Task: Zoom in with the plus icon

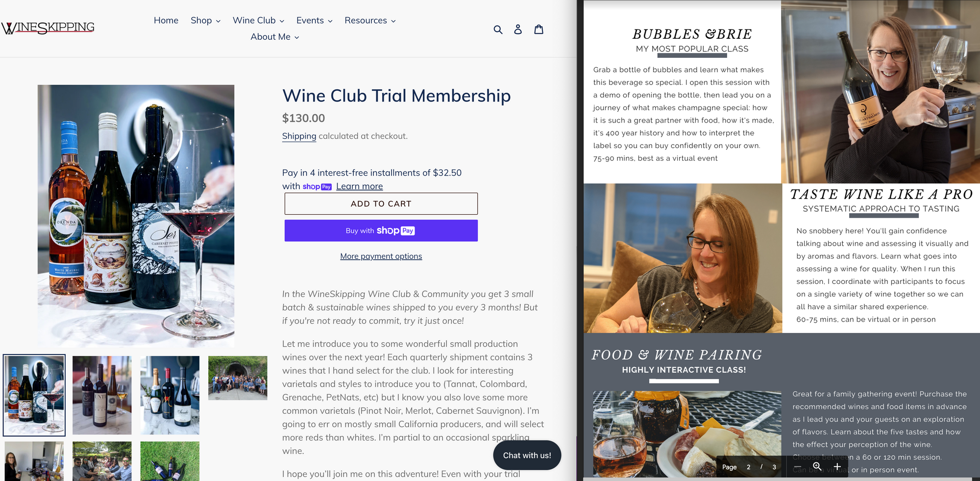Action: click(x=837, y=467)
